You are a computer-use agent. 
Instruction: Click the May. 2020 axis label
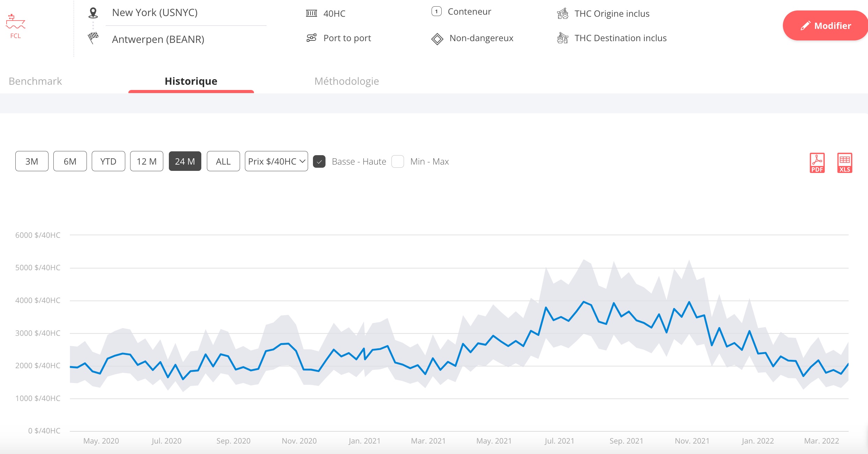click(x=101, y=441)
